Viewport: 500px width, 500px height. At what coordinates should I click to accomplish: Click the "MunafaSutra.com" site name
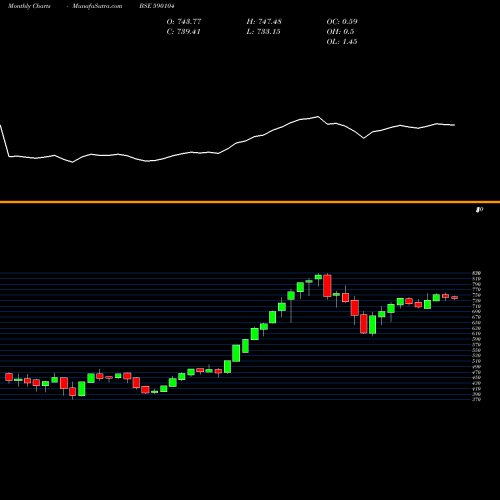pos(97,6)
